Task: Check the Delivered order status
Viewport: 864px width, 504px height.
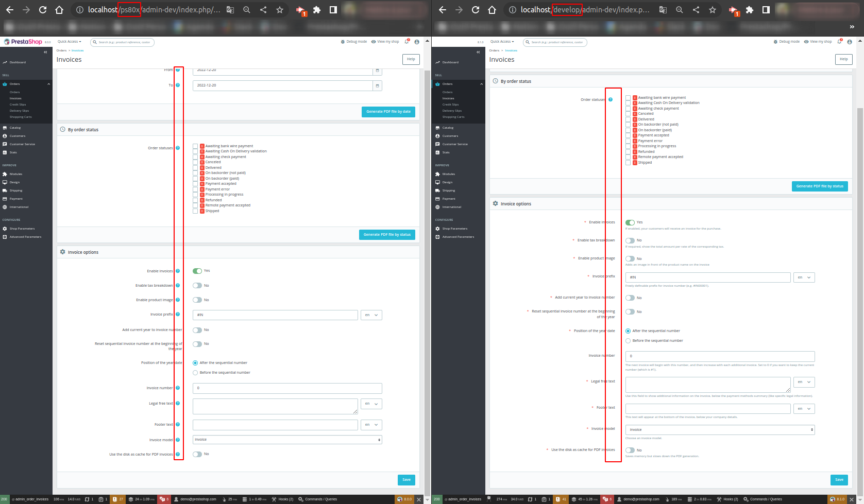Action: [196, 167]
